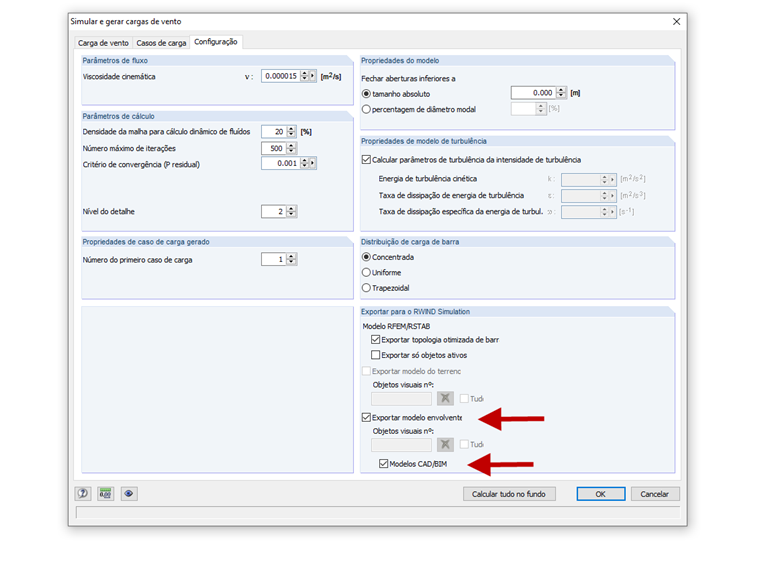Open the arrow menu beside critério de convergência
Image resolution: width=760 pixels, height=570 pixels.
(313, 163)
